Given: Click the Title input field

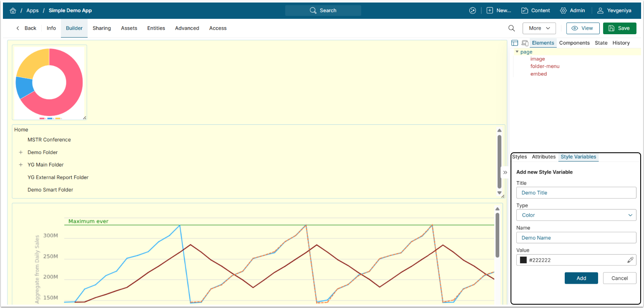Looking at the screenshot, I should tap(576, 193).
